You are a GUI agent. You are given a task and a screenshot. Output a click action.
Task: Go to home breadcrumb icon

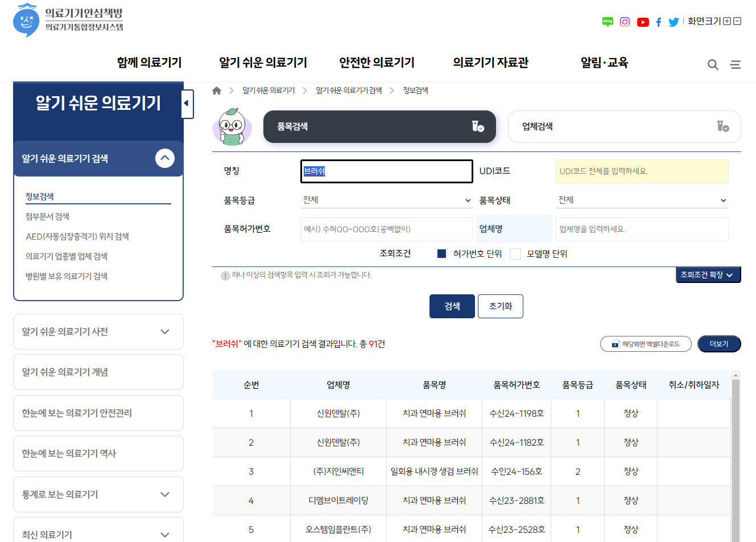coord(217,91)
